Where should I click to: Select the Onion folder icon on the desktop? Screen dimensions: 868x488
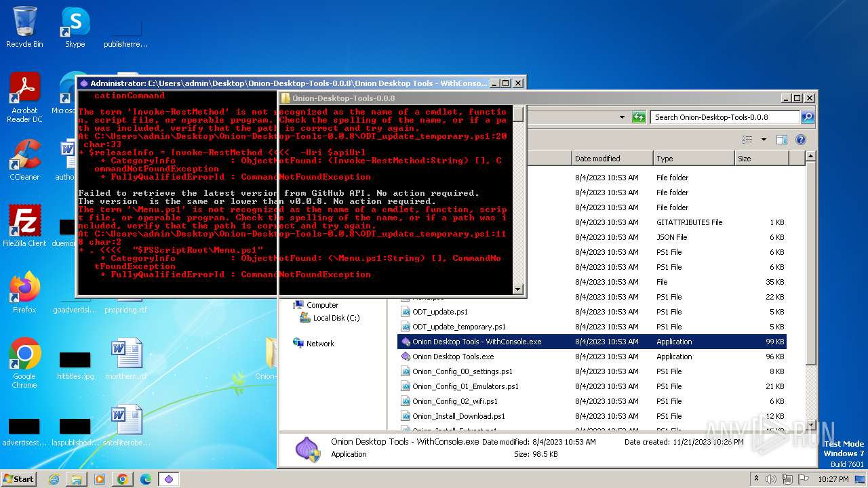click(x=271, y=359)
